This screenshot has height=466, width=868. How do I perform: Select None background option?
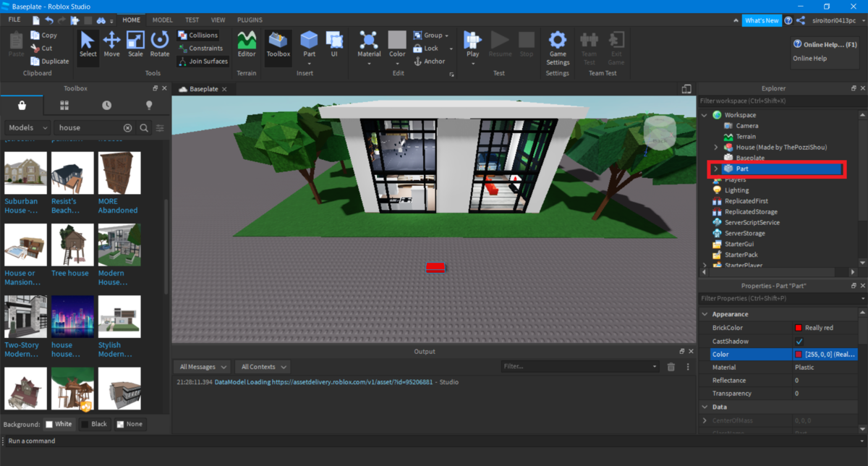[129, 424]
